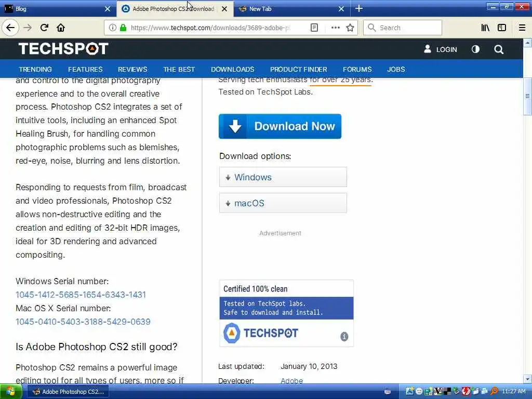Click the Windows serial number link
The image size is (532, 399).
[x=81, y=295]
